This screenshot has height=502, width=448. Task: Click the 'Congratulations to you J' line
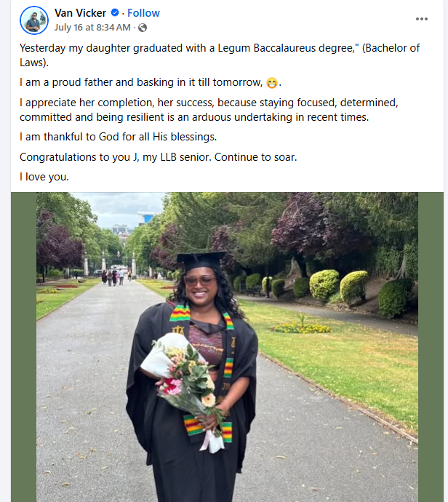point(159,157)
